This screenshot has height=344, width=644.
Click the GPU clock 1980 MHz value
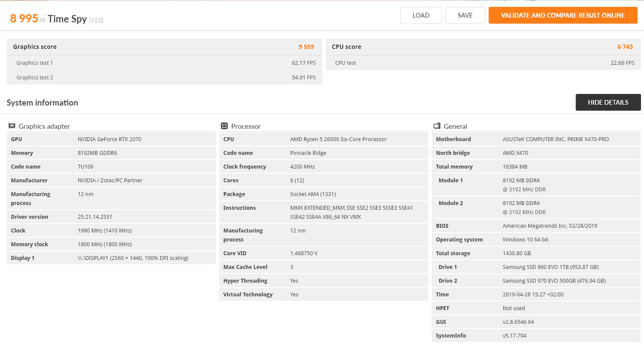click(105, 230)
